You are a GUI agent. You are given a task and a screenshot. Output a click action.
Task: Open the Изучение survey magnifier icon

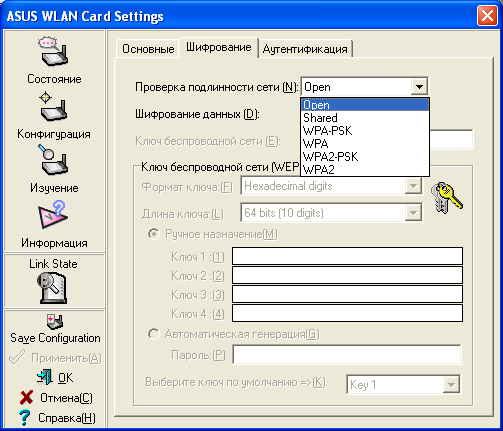(53, 160)
